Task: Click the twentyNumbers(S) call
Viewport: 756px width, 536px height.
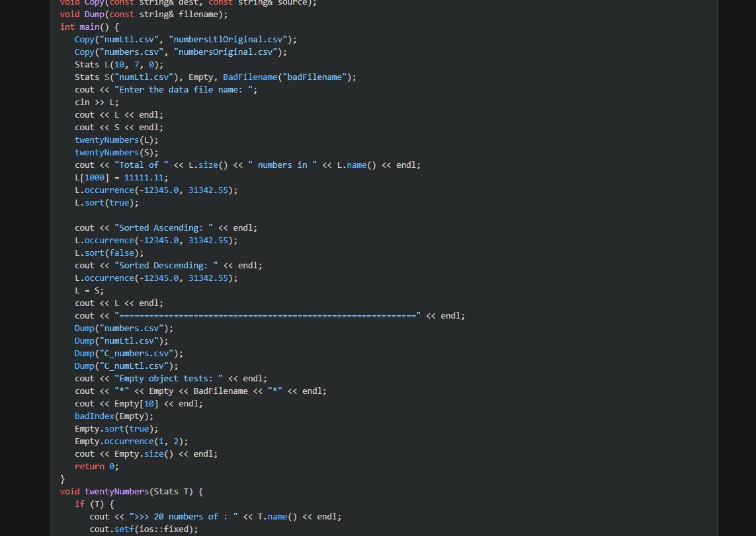Action: point(112,152)
